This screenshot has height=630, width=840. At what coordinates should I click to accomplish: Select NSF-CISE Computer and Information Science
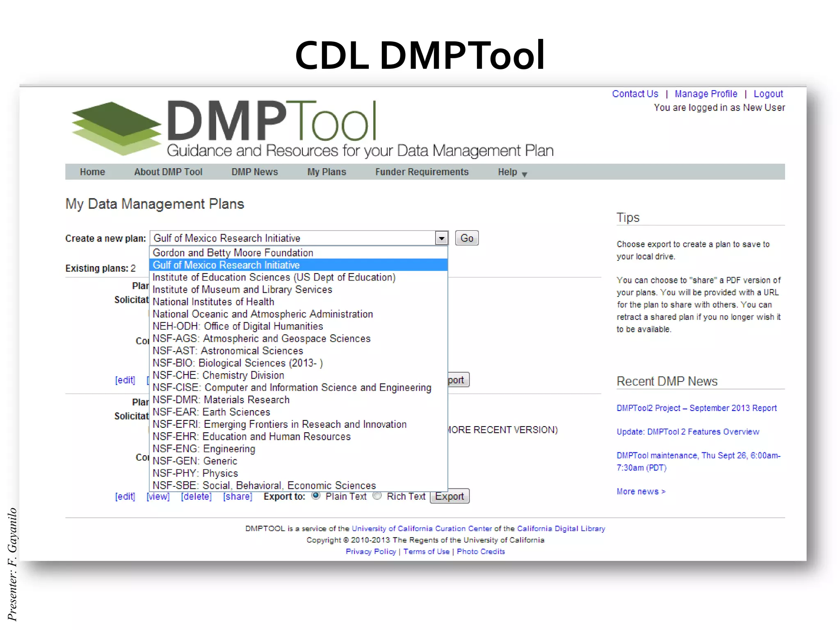coord(299,388)
